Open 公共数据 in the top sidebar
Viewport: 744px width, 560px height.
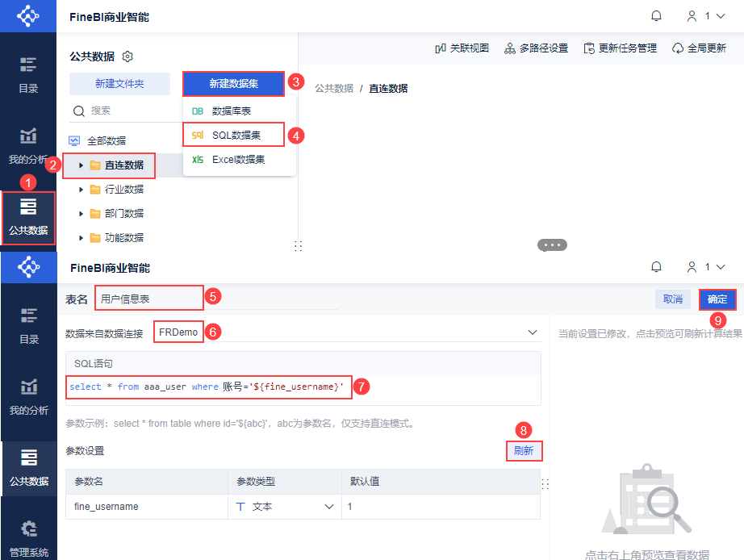[x=28, y=218]
